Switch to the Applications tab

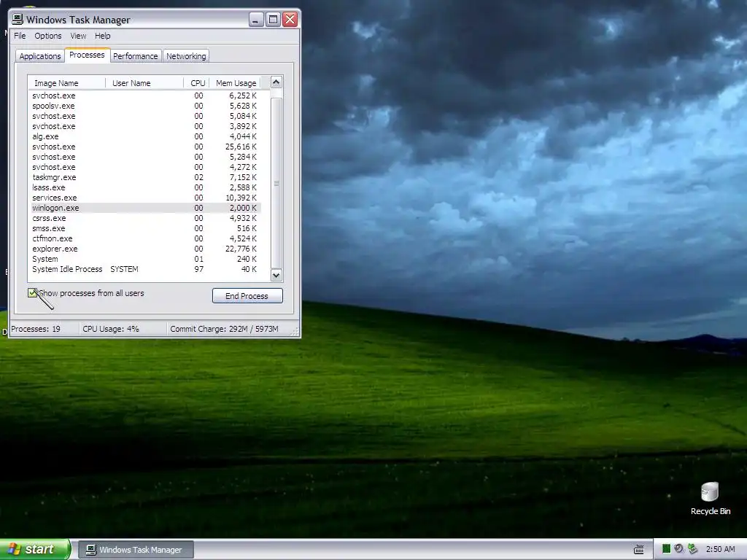point(40,56)
